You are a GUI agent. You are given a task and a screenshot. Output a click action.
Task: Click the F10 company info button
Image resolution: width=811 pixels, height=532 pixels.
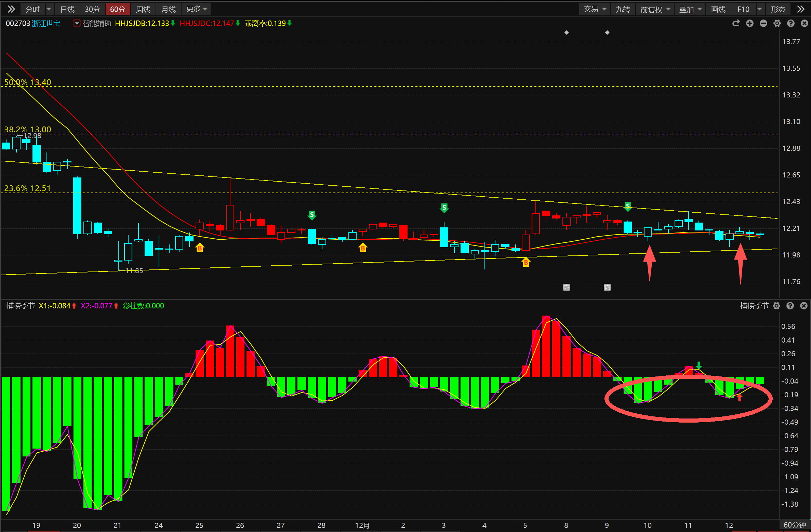(743, 9)
